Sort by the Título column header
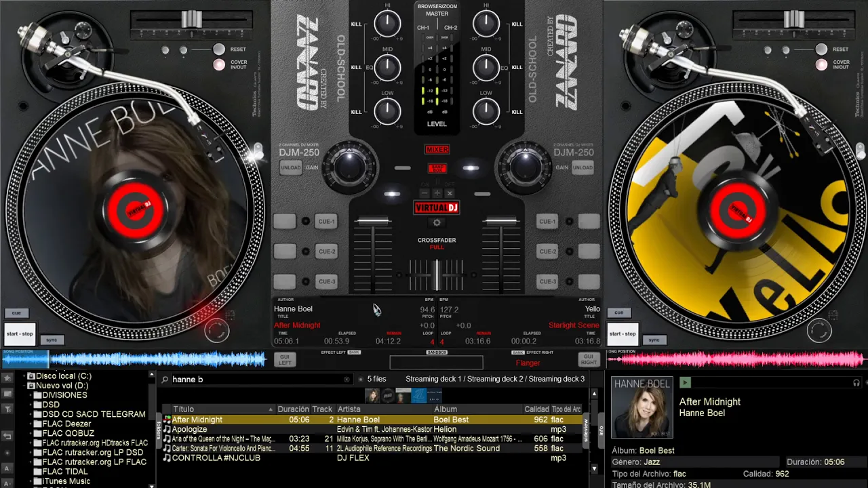The image size is (868, 488). coord(223,409)
